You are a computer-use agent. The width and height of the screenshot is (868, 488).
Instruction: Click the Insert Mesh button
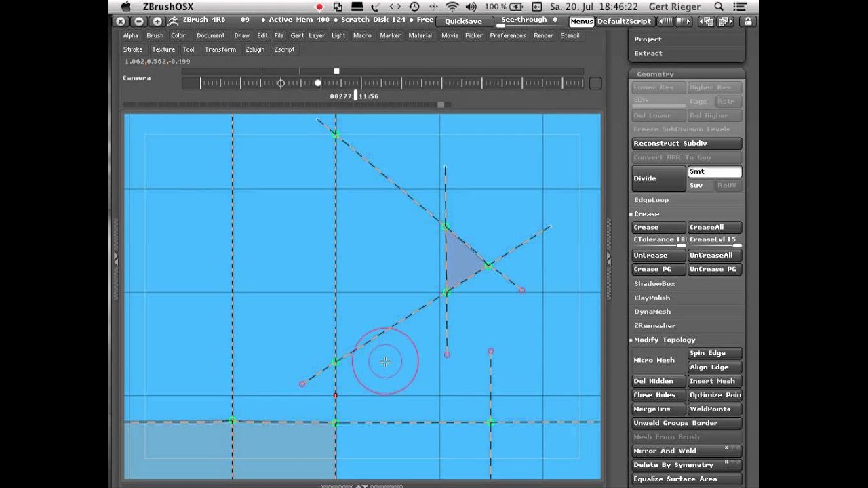715,382
